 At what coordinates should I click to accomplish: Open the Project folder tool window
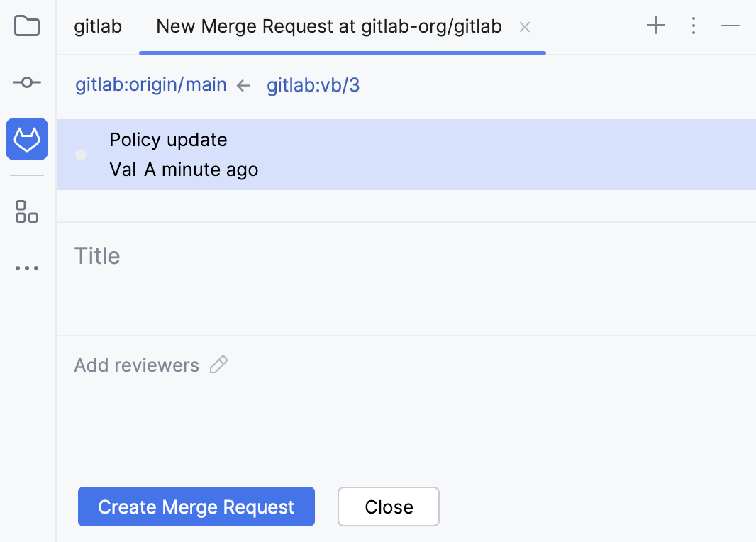tap(26, 26)
